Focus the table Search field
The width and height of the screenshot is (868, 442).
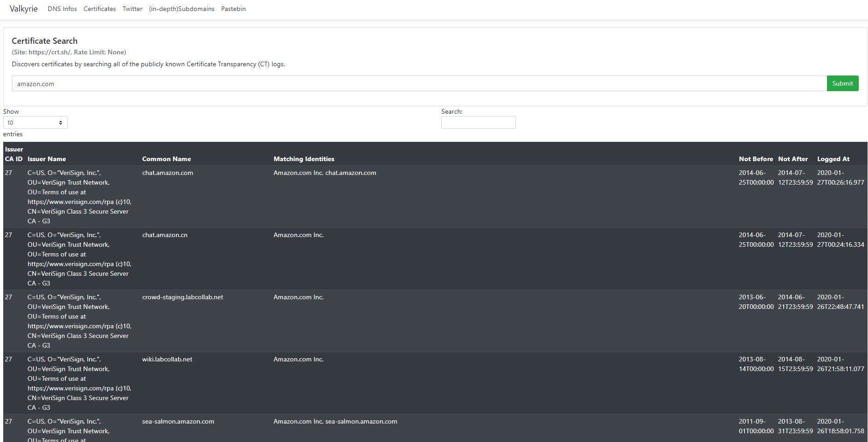[x=478, y=122]
